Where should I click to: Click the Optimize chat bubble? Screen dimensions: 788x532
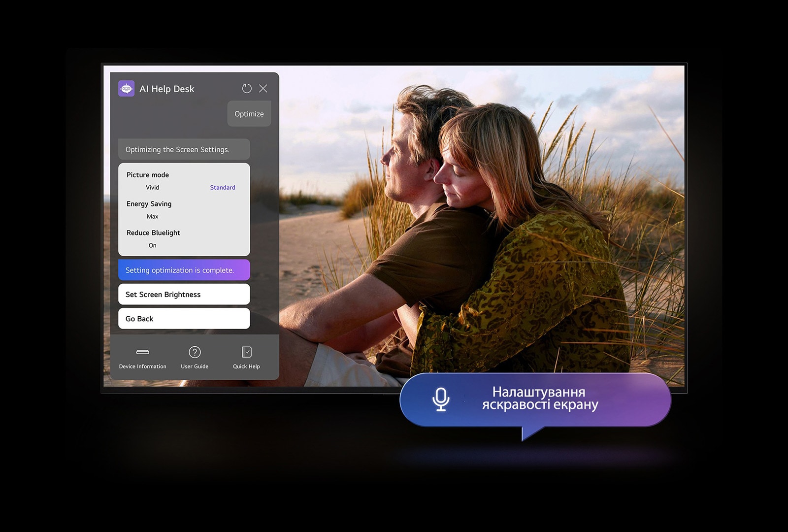tap(249, 114)
